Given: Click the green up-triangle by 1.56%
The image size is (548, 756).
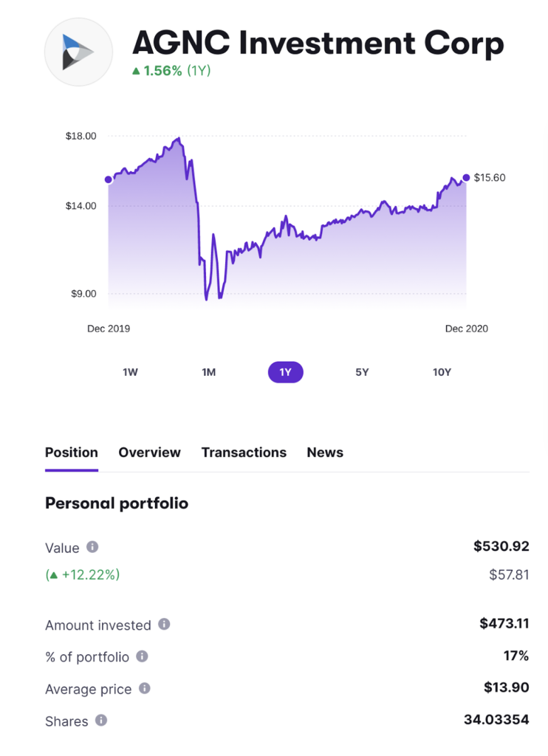Looking at the screenshot, I should 136,72.
